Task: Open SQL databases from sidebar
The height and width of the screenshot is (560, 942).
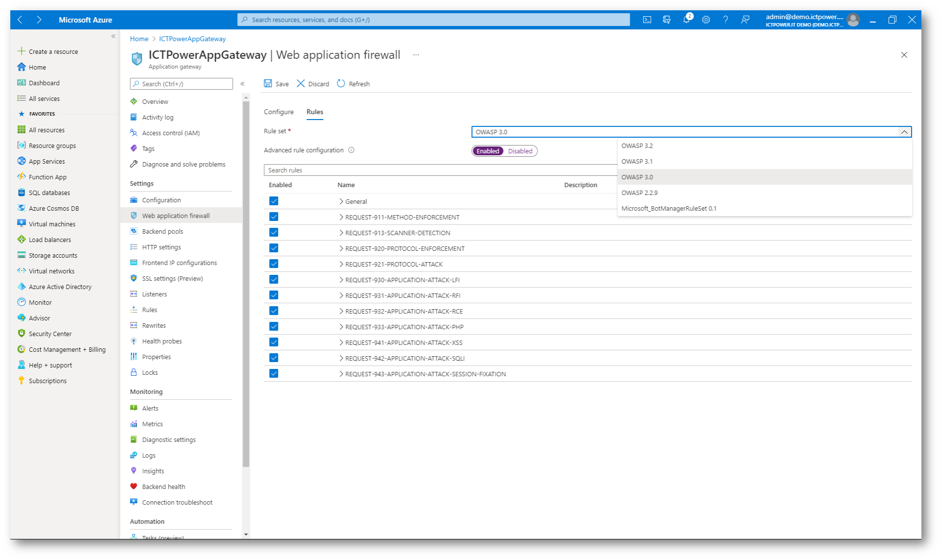Action: coord(49,193)
